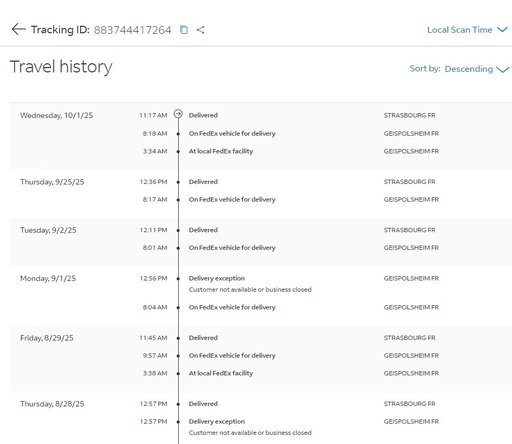Click the 8:18 AM timeline dot

point(178,134)
